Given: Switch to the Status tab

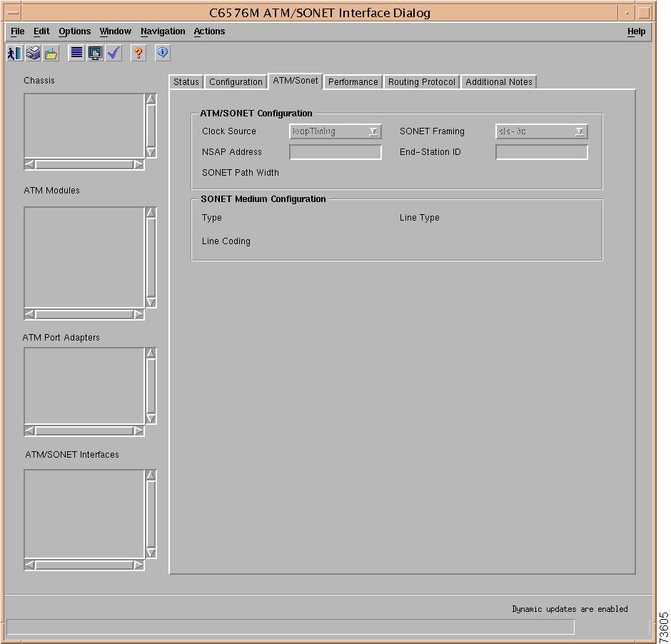Looking at the screenshot, I should (x=186, y=81).
